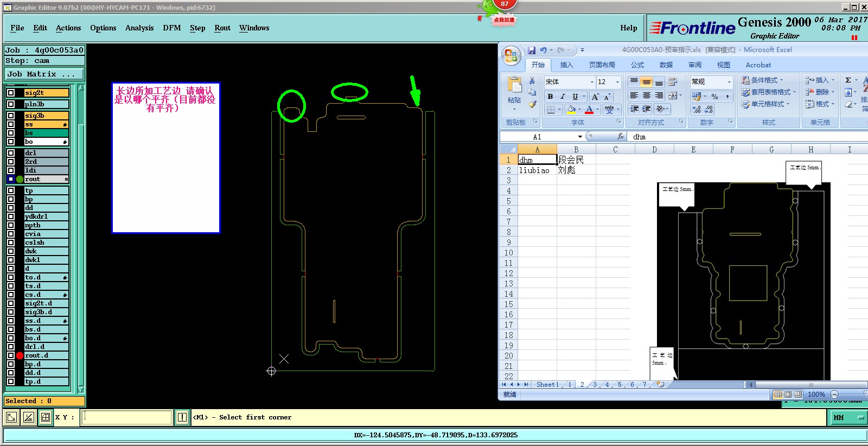This screenshot has height=446, width=868.
Task: Open the 删除 cells dropdown
Action: click(x=820, y=92)
